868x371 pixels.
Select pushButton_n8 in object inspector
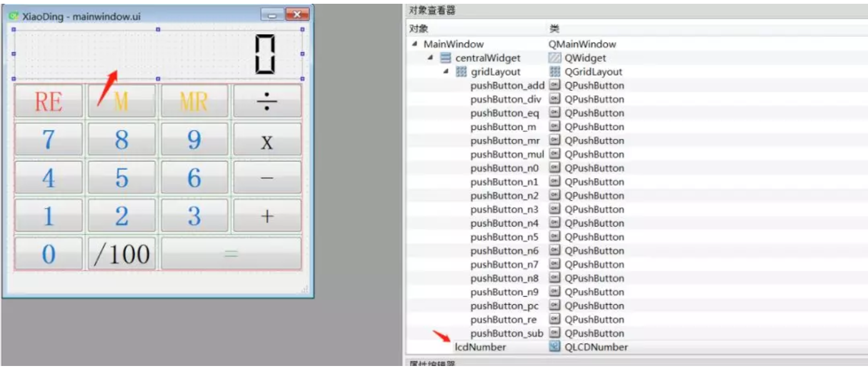click(504, 278)
